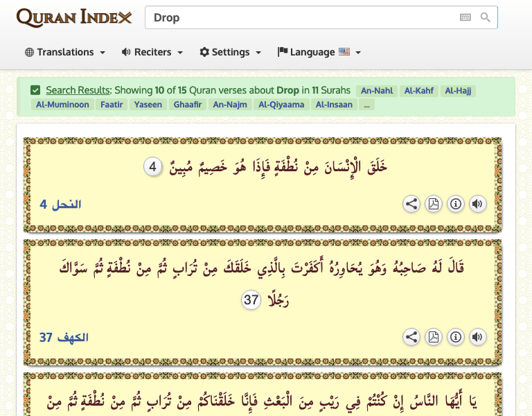Open the Settings dropdown menu
This screenshot has width=532, height=416.
pyautogui.click(x=230, y=52)
